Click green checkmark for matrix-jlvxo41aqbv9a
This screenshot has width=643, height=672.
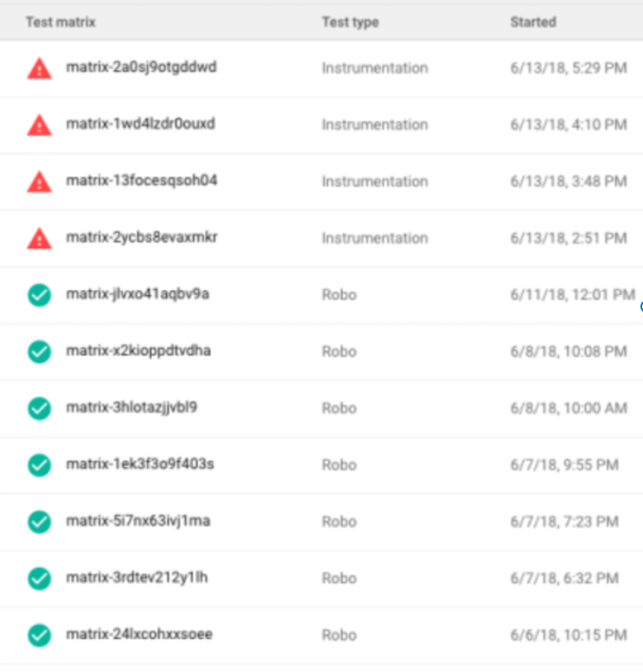[x=39, y=295]
